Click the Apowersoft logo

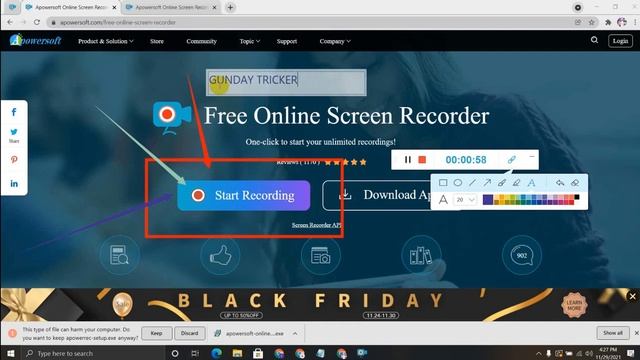click(36, 40)
